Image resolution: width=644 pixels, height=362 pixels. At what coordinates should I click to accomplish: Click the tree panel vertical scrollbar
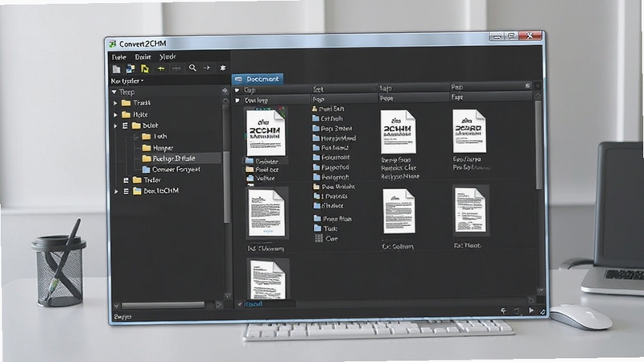point(226,163)
